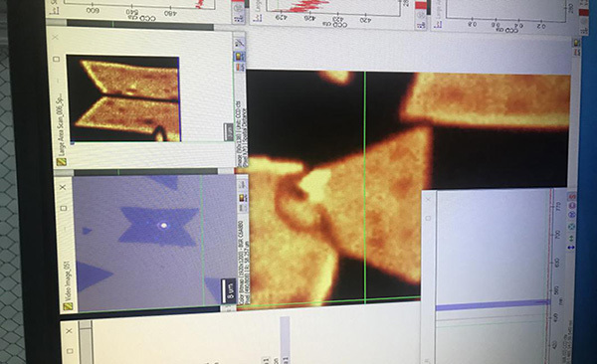This screenshot has height=364, width=597.
Task: Close the spectrum graph window
Action: (x=428, y=199)
